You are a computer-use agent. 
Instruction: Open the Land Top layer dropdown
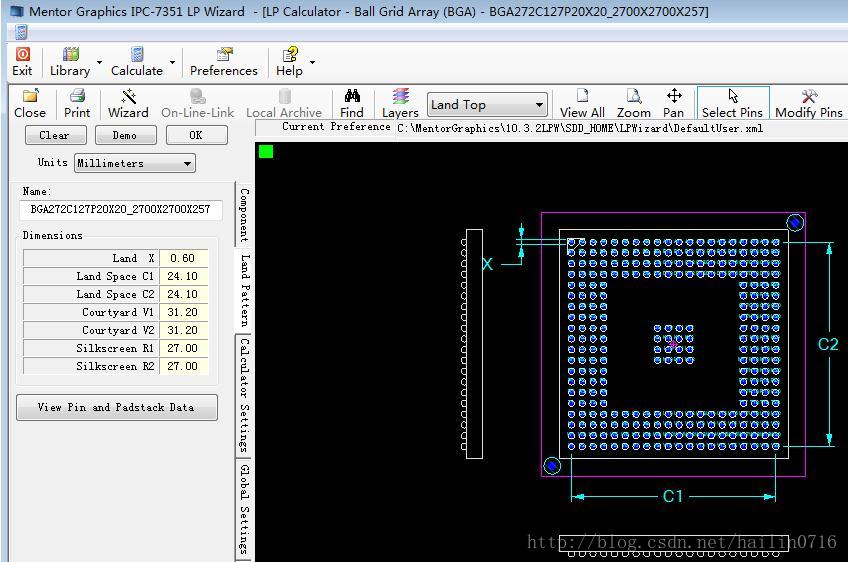click(x=487, y=104)
